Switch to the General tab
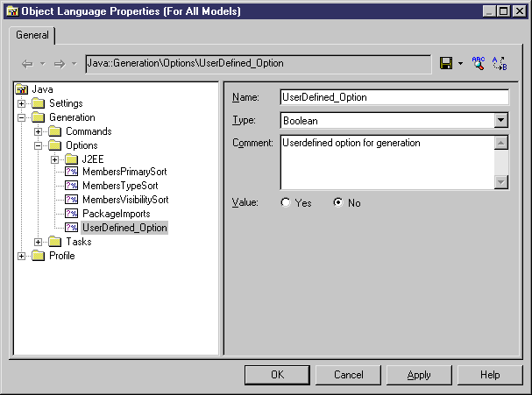 pyautogui.click(x=32, y=35)
